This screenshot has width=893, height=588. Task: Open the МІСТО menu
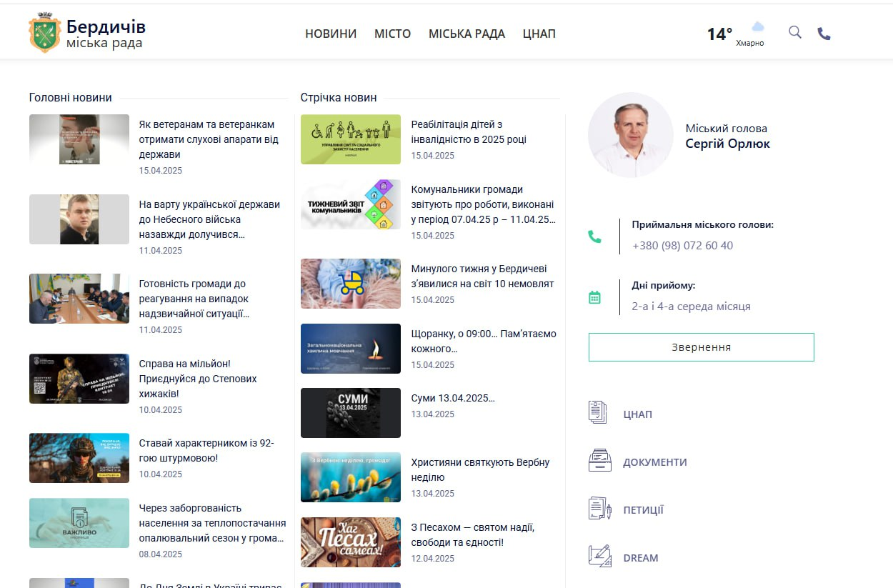[393, 34]
